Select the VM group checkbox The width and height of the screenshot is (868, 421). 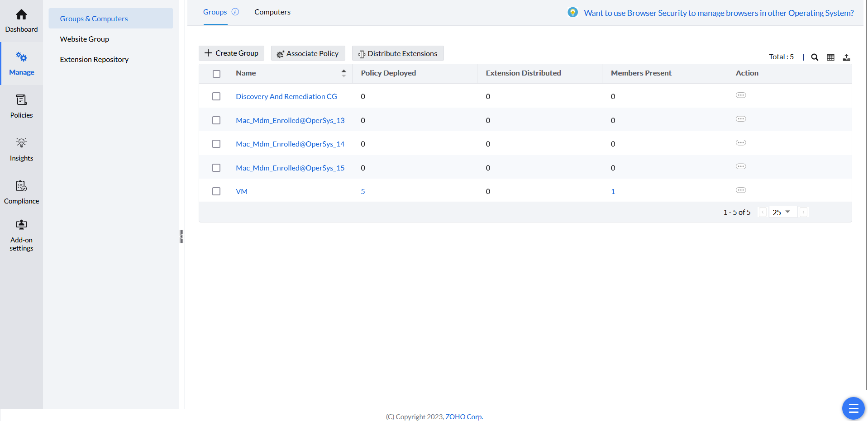(x=216, y=191)
